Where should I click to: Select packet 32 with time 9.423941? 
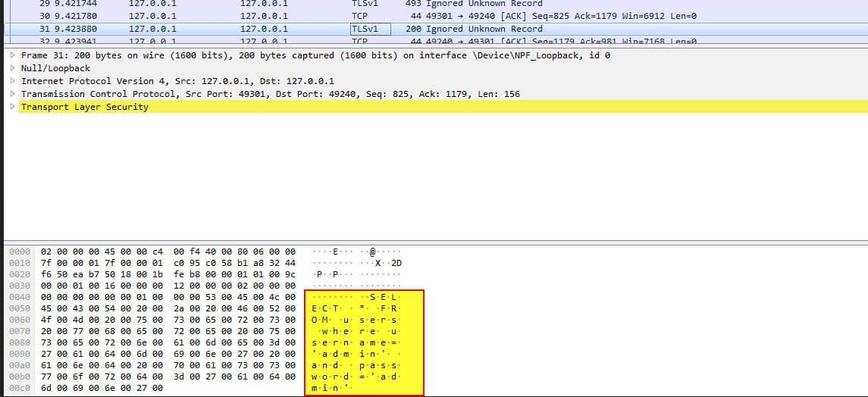click(x=436, y=40)
